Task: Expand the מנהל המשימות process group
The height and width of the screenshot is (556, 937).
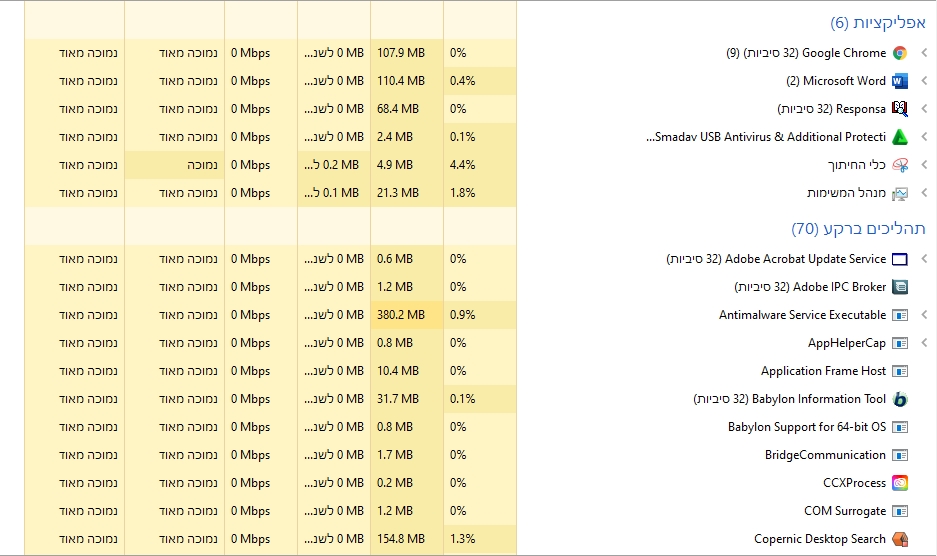Action: coord(924,193)
